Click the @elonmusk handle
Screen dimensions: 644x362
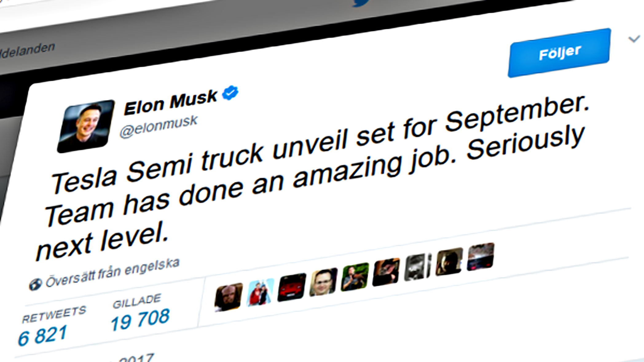pyautogui.click(x=159, y=127)
